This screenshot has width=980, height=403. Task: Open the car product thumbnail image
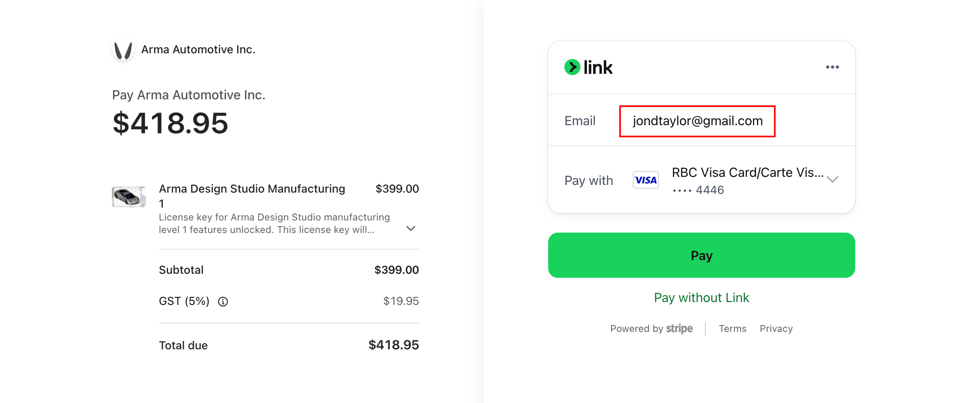(129, 197)
